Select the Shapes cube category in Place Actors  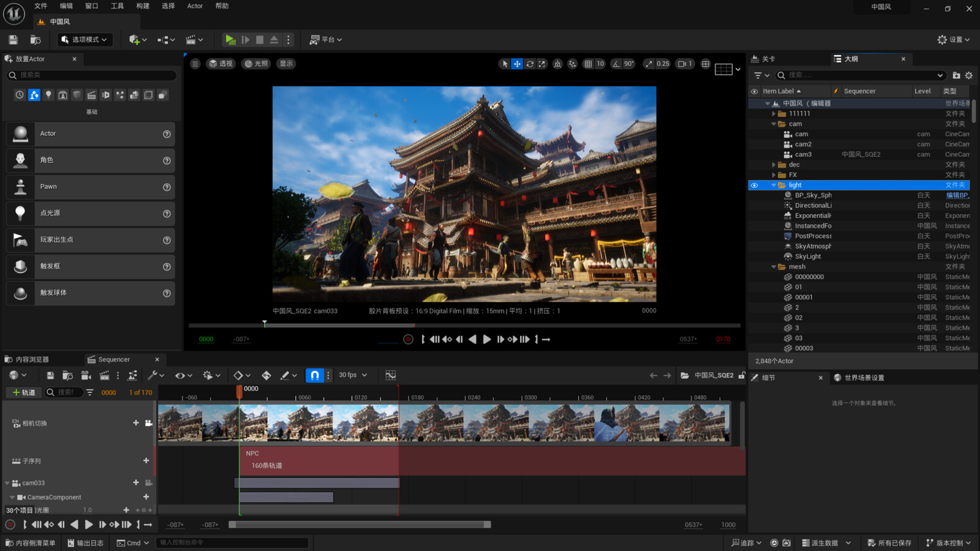click(x=77, y=95)
